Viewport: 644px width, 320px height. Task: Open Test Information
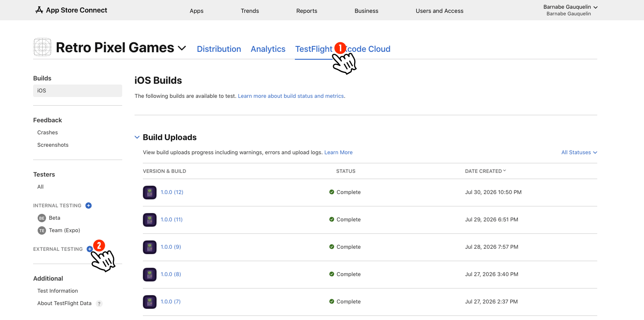point(58,291)
